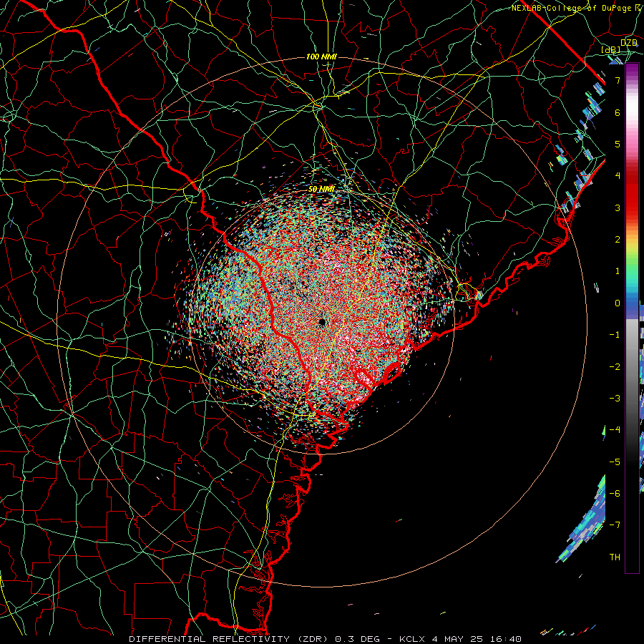The height and width of the screenshot is (644, 644).
Task: Click the "50 NMI" range ring label
Action: [321, 189]
